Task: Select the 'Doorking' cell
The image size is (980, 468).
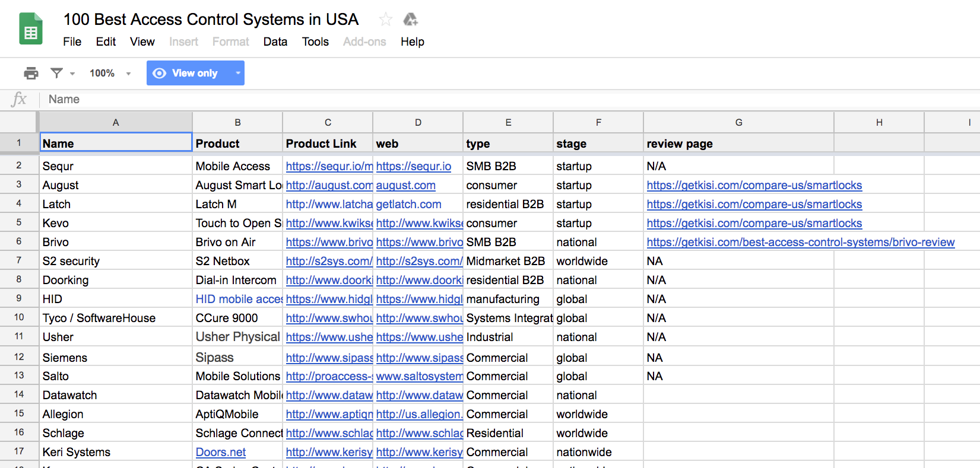Action: pos(116,280)
